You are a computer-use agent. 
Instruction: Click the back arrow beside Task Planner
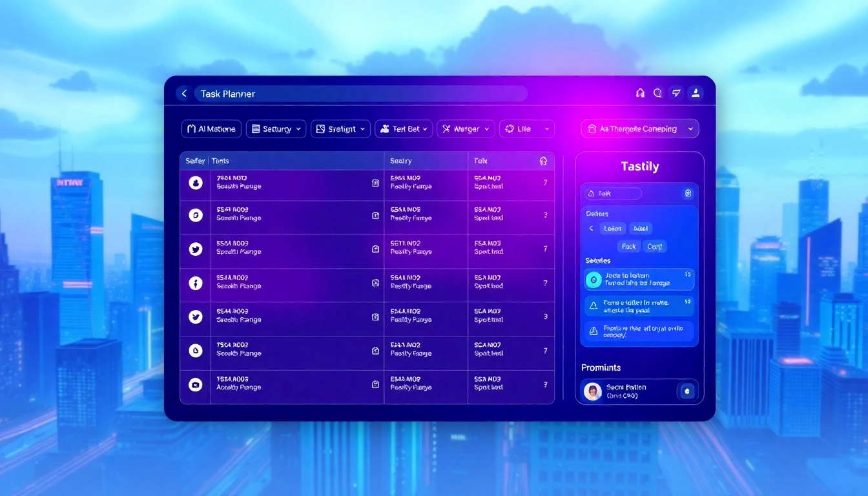(x=184, y=92)
